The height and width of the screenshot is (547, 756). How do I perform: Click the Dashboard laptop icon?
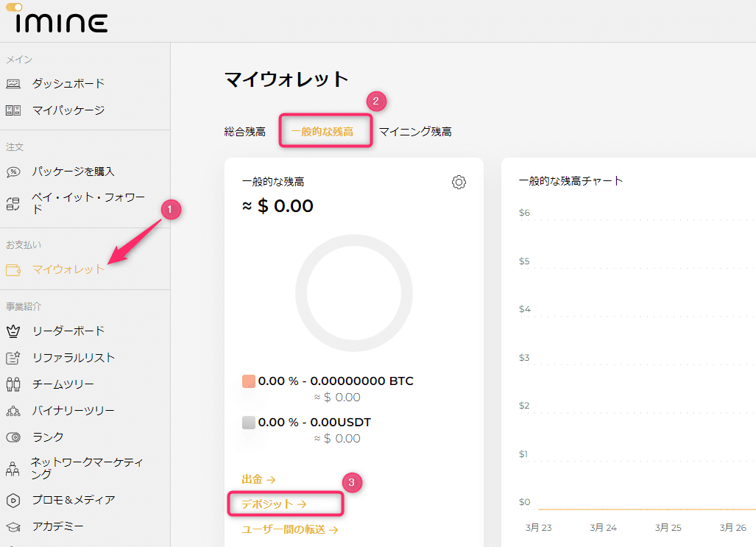pyautogui.click(x=13, y=84)
